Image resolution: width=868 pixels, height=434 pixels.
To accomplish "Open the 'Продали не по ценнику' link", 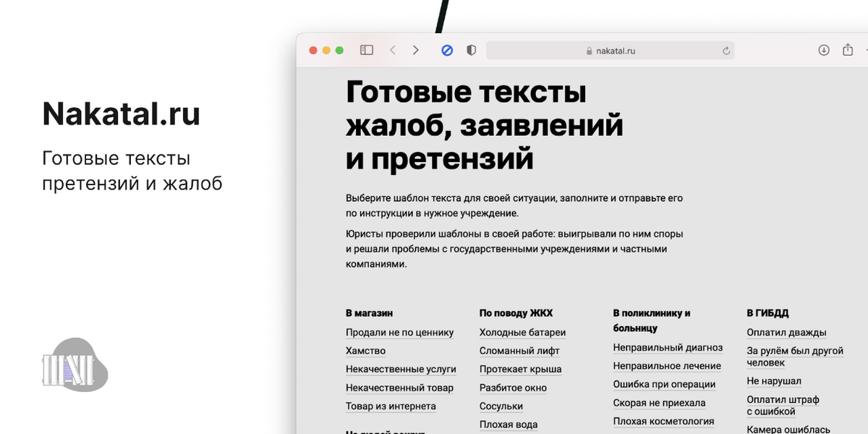I will pyautogui.click(x=400, y=333).
